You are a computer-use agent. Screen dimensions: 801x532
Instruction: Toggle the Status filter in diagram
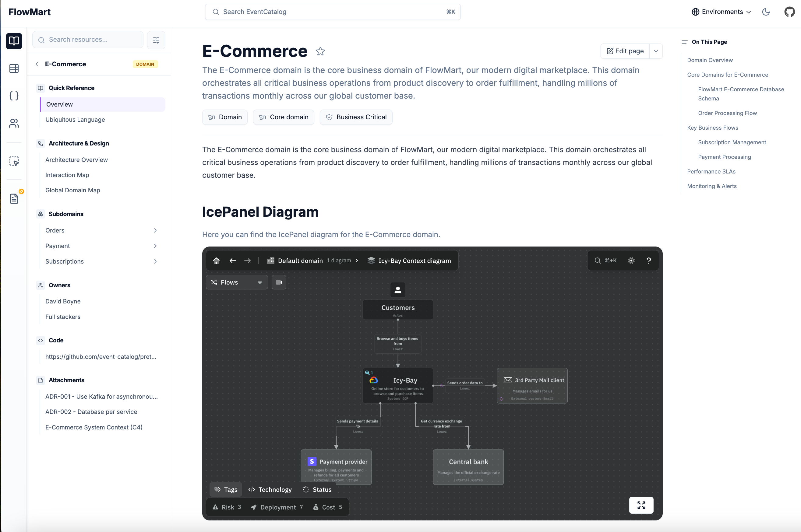click(317, 489)
